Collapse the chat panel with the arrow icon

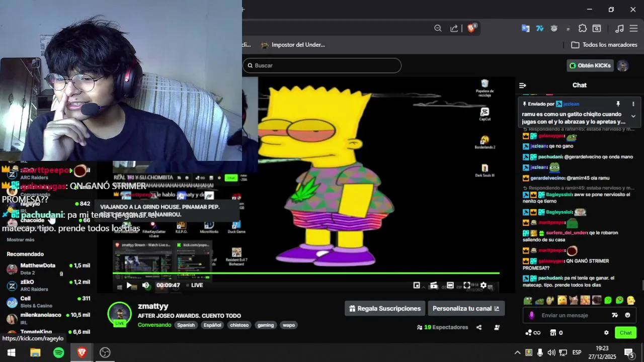[x=522, y=85]
